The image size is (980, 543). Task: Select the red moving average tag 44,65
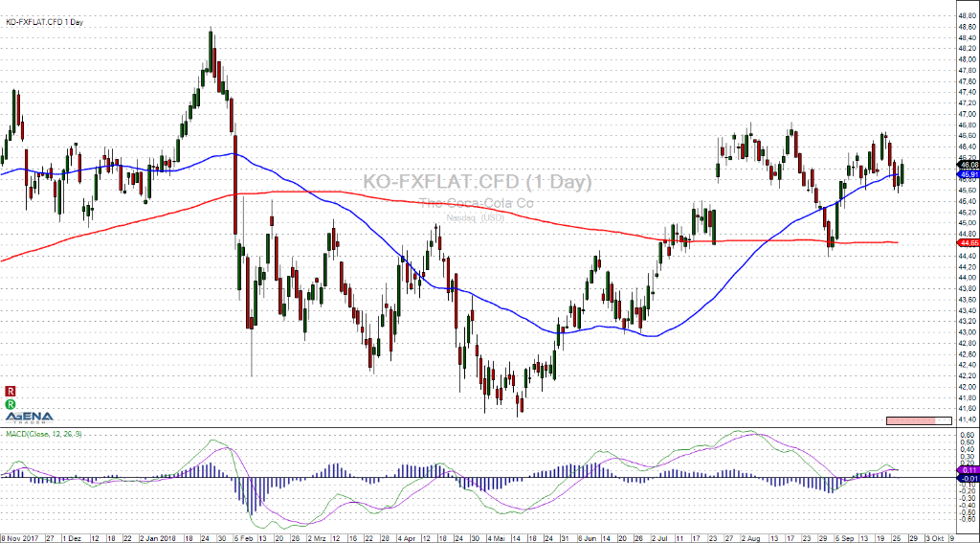click(968, 242)
